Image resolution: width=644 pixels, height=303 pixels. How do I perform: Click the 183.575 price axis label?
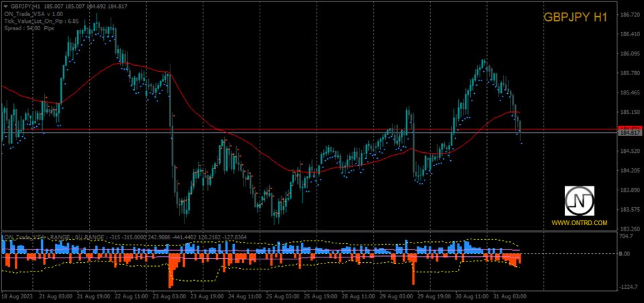(630, 210)
